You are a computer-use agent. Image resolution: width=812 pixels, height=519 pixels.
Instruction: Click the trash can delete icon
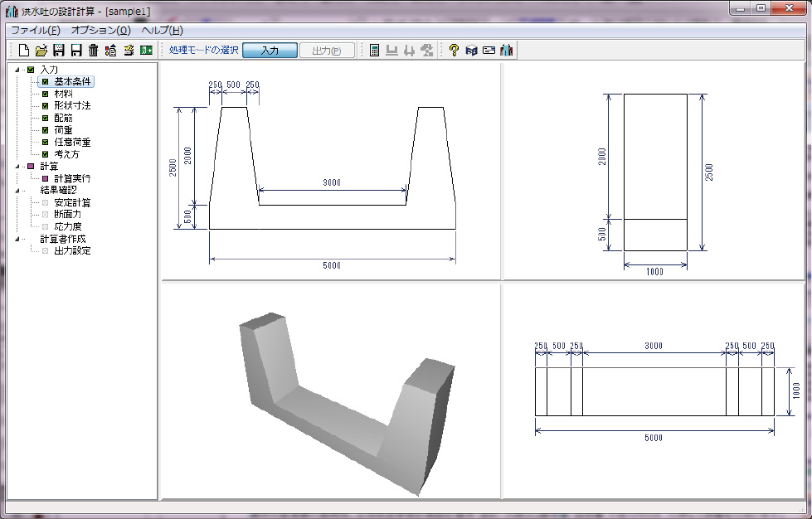point(94,51)
